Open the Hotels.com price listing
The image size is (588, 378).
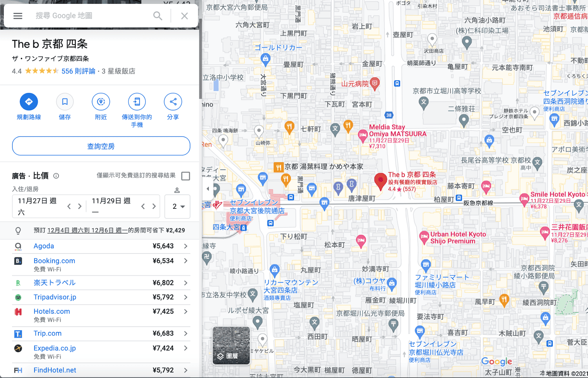click(101, 315)
